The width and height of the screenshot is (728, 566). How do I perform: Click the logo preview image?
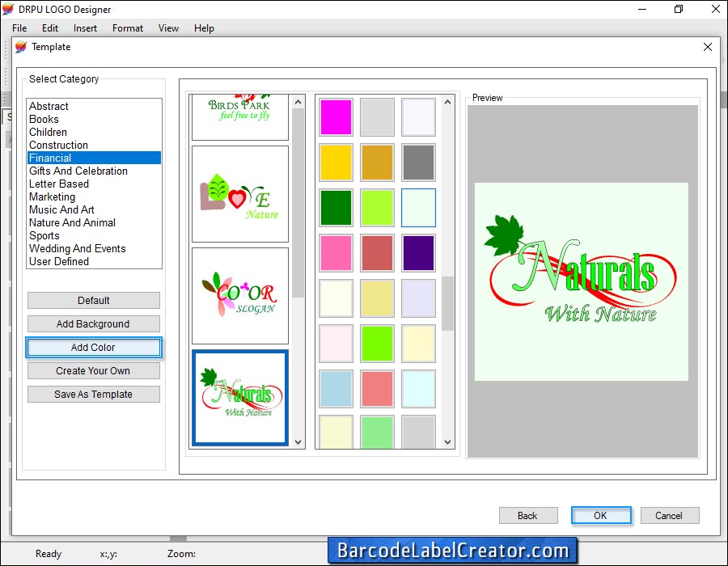tap(582, 281)
